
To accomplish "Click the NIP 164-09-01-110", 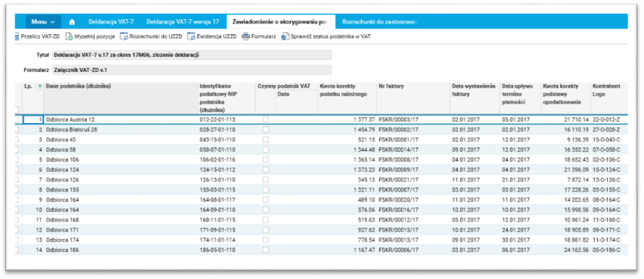I will 218,210.
